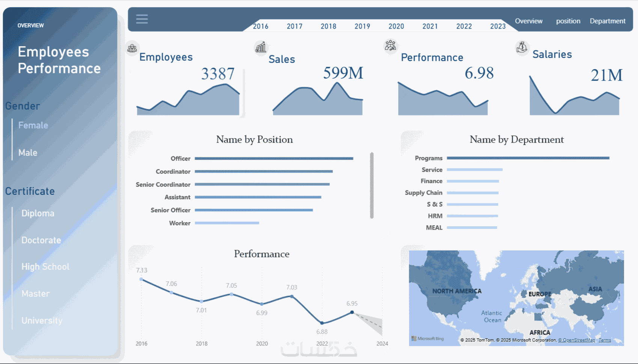Click North America on the map
Viewport: 638px width, 364px height.
[x=457, y=291]
